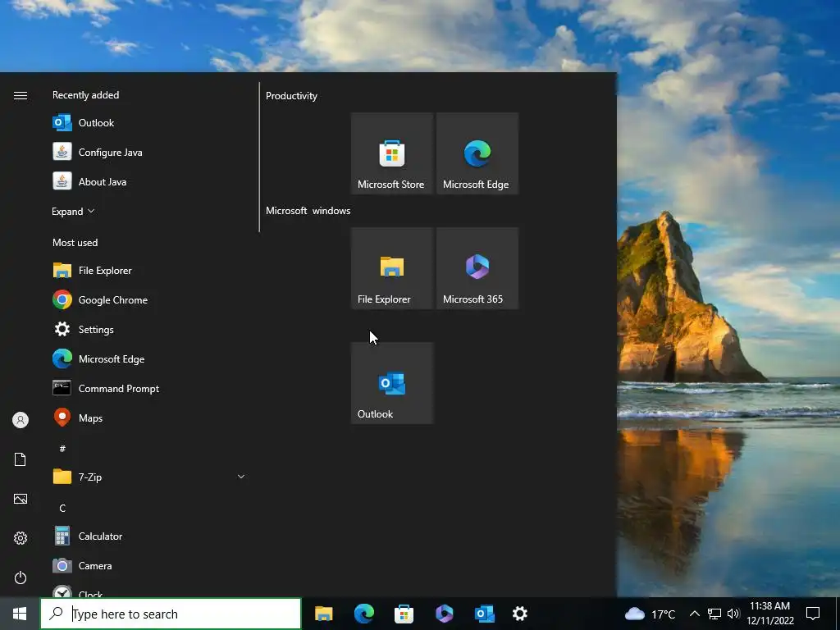Open the Power options icon
Viewport: 840px width, 630px height.
[21, 577]
